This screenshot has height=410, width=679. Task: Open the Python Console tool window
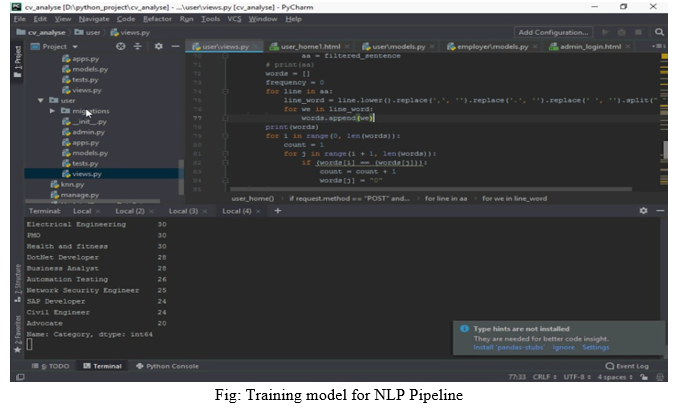click(x=167, y=366)
